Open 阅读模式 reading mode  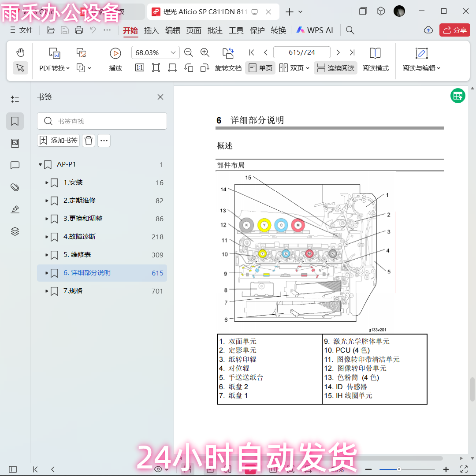coord(375,60)
